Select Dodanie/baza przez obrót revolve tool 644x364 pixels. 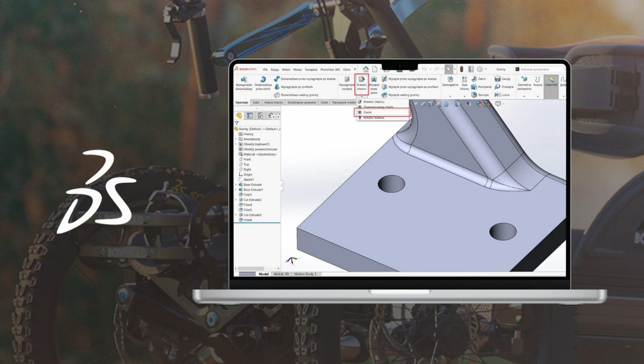(x=263, y=83)
